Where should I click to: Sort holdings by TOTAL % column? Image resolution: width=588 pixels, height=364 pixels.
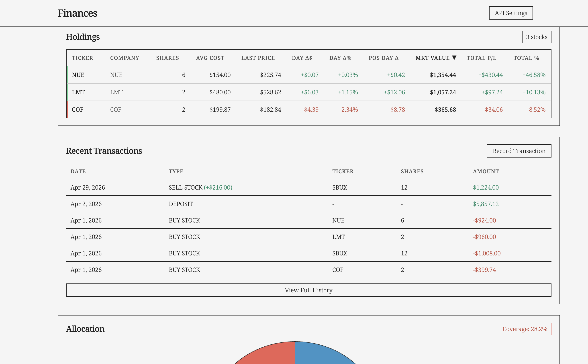pyautogui.click(x=526, y=58)
